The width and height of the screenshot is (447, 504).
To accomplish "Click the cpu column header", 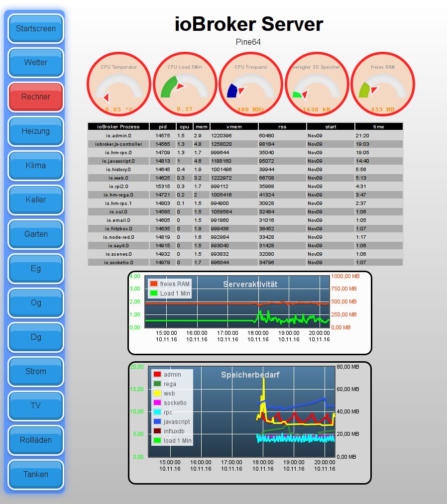I will [x=185, y=127].
